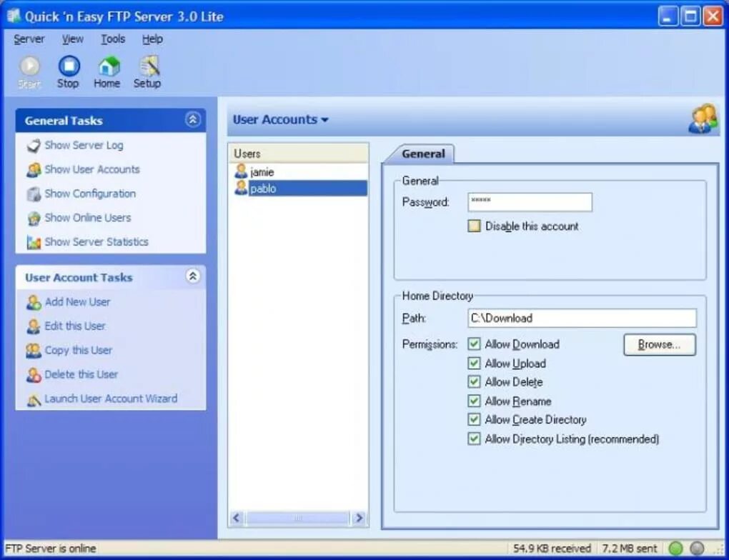Click the users list horizontal scrollbar thumb

(x=298, y=518)
